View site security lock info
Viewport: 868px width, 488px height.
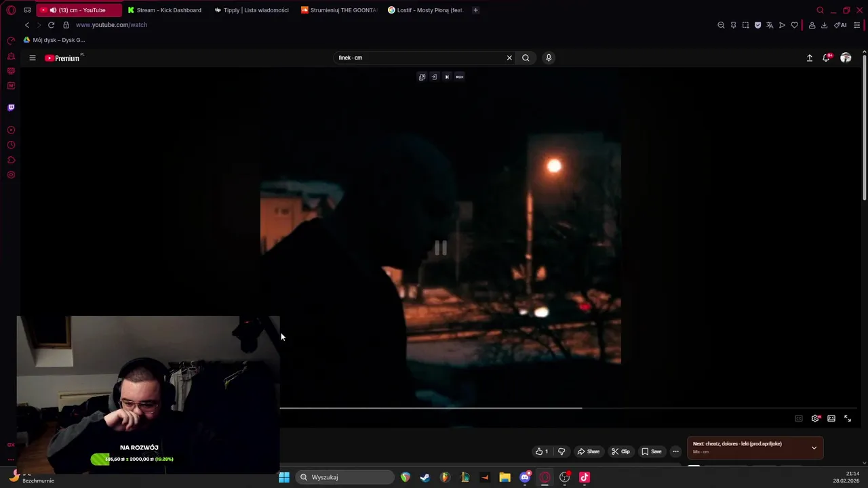pos(66,25)
